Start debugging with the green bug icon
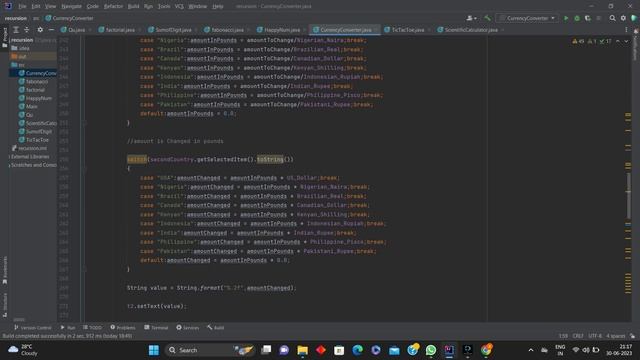The image size is (640, 360). [577, 18]
